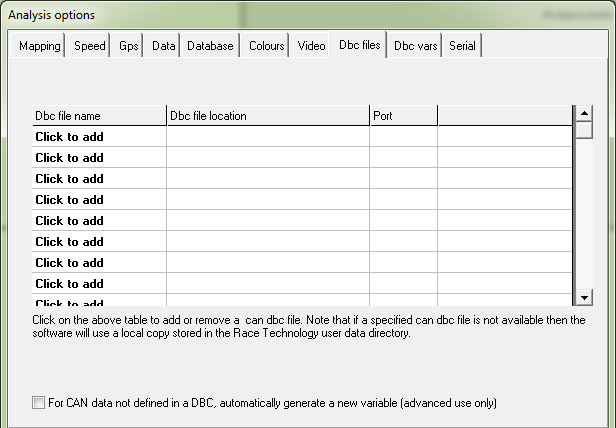
Task: Select the Dbc files tab
Action: click(x=359, y=45)
